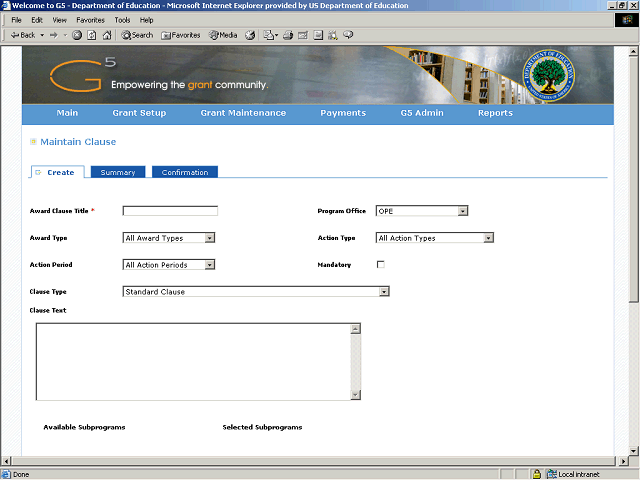
Task: Click Clause Text scroll up arrow
Action: coord(356,329)
